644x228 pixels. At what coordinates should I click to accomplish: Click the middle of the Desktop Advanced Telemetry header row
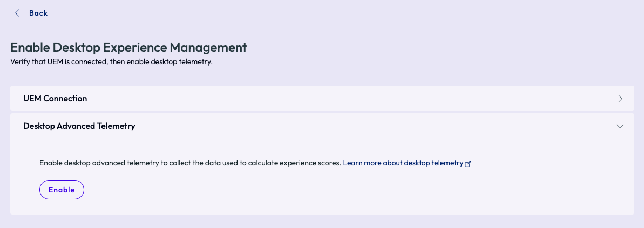click(322, 126)
